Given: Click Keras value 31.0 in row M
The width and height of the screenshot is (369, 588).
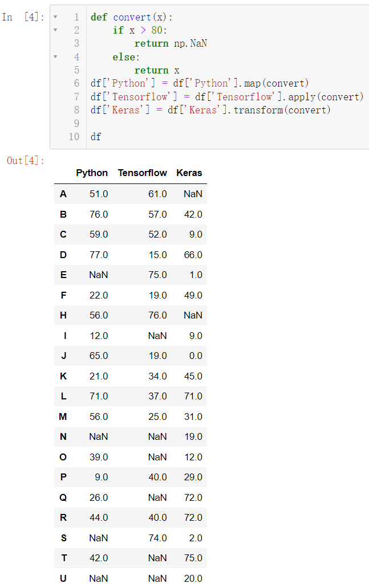Looking at the screenshot, I should (x=193, y=416).
